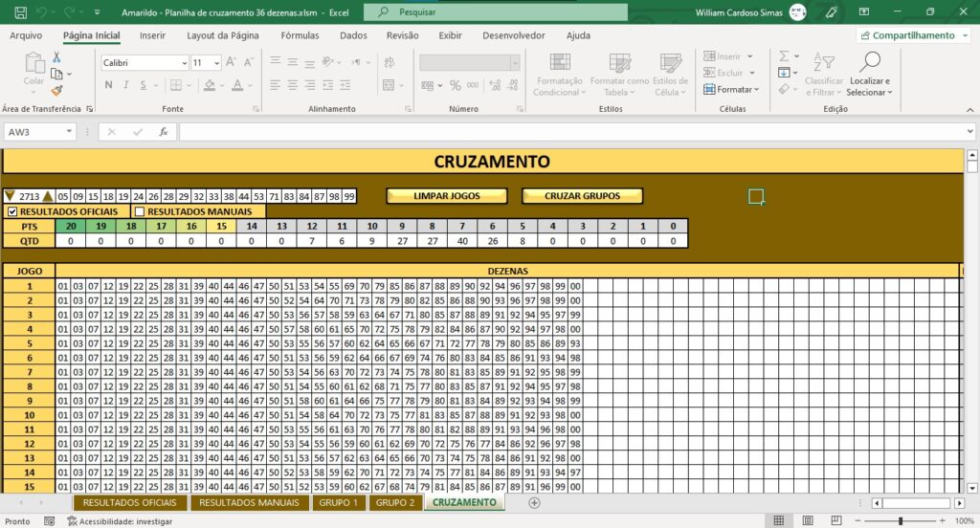Click the fill color bucket icon
The image size is (980, 528).
tap(210, 85)
